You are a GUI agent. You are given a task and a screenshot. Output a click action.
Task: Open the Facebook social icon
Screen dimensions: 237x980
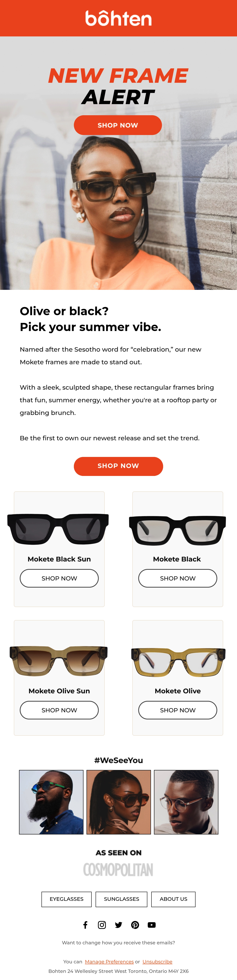click(86, 924)
